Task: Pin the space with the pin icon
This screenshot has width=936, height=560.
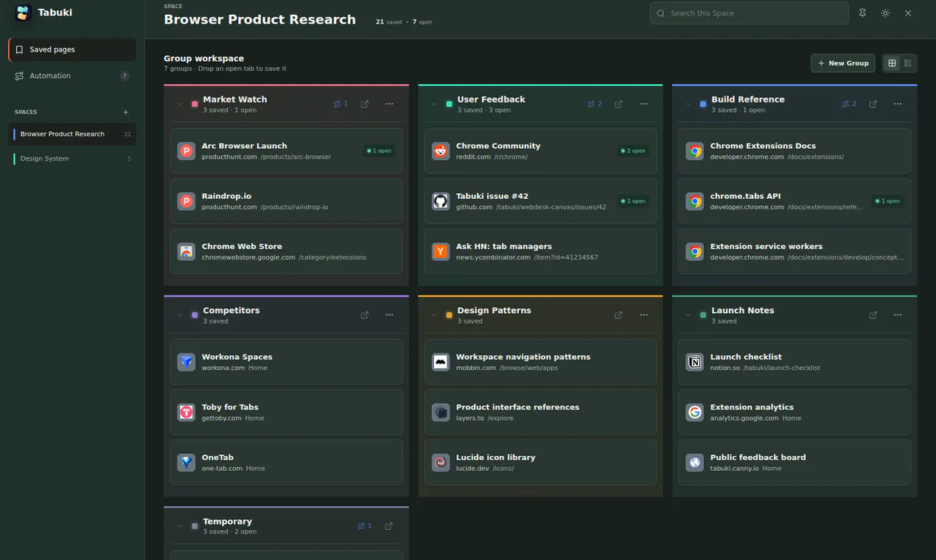Action: [x=862, y=13]
